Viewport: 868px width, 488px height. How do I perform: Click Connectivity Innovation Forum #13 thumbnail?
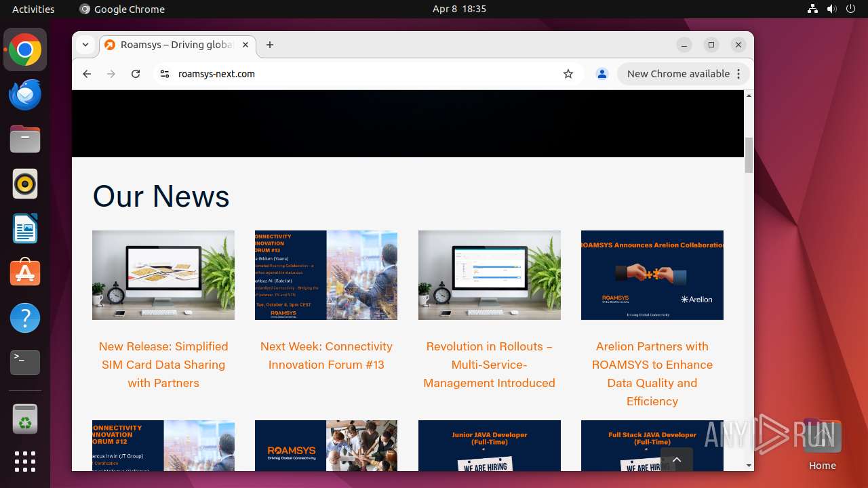point(326,275)
